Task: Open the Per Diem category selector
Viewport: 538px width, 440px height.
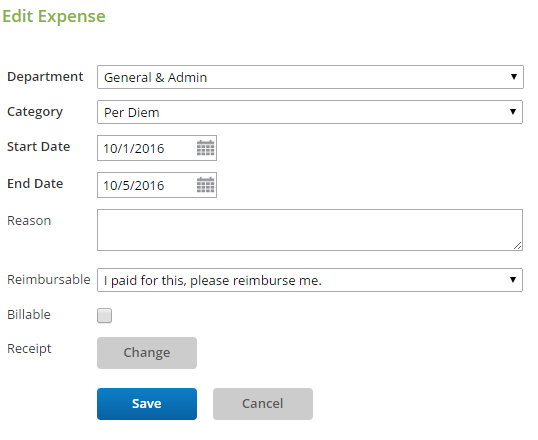Action: pos(310,112)
